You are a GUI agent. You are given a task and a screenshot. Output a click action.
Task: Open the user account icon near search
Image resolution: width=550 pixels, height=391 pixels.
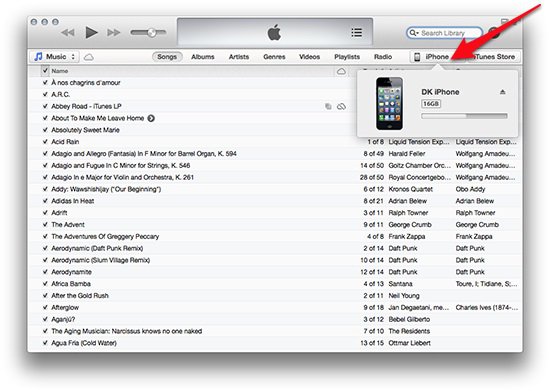494,33
